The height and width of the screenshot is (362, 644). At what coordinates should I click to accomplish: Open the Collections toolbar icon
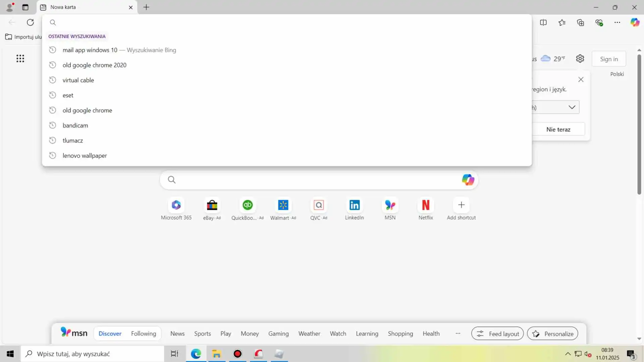point(581,22)
